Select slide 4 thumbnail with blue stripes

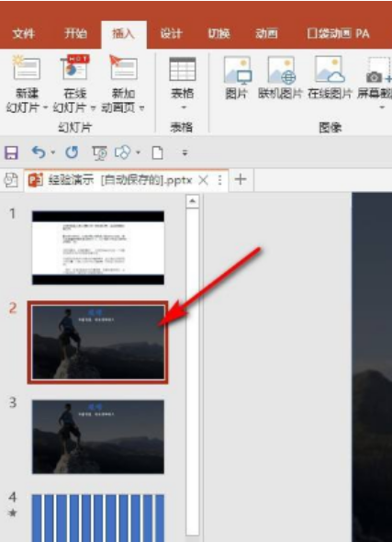click(98, 517)
